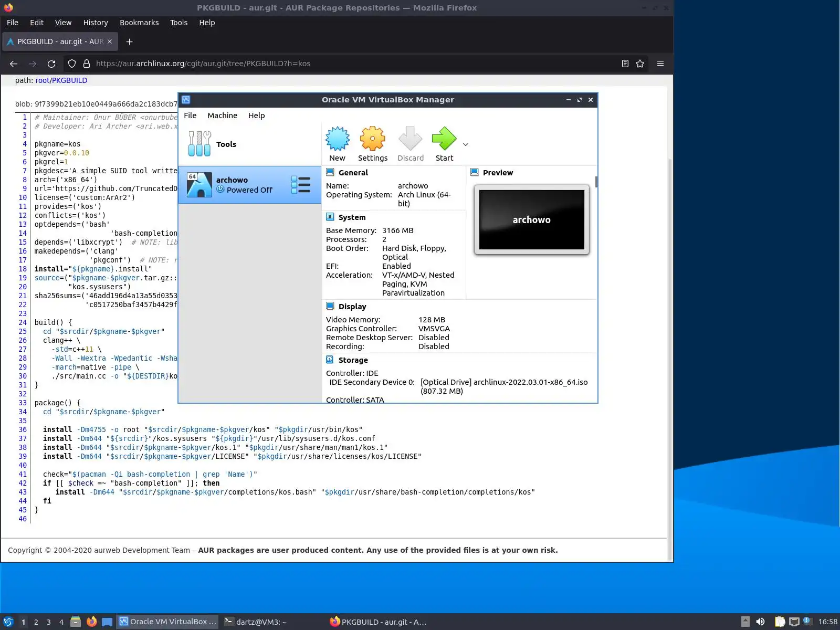The width and height of the screenshot is (840, 630).
Task: Select the Tools icon in VirtualBox sidebar
Action: (x=199, y=144)
